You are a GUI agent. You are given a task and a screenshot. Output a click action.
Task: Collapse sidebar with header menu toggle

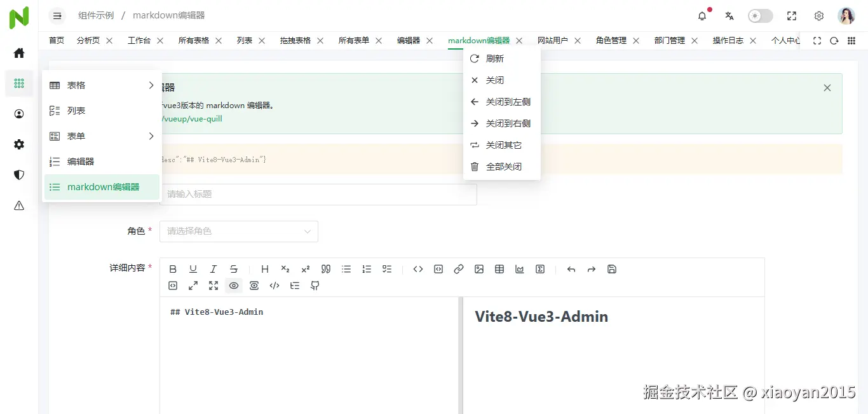pyautogui.click(x=57, y=16)
